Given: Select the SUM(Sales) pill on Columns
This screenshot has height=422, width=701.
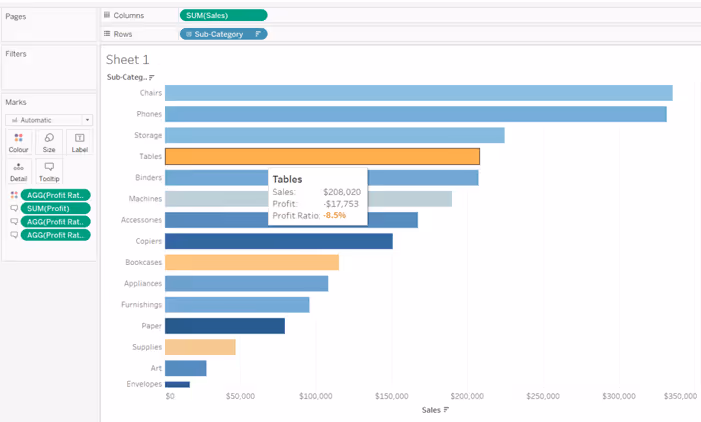Looking at the screenshot, I should (x=224, y=15).
